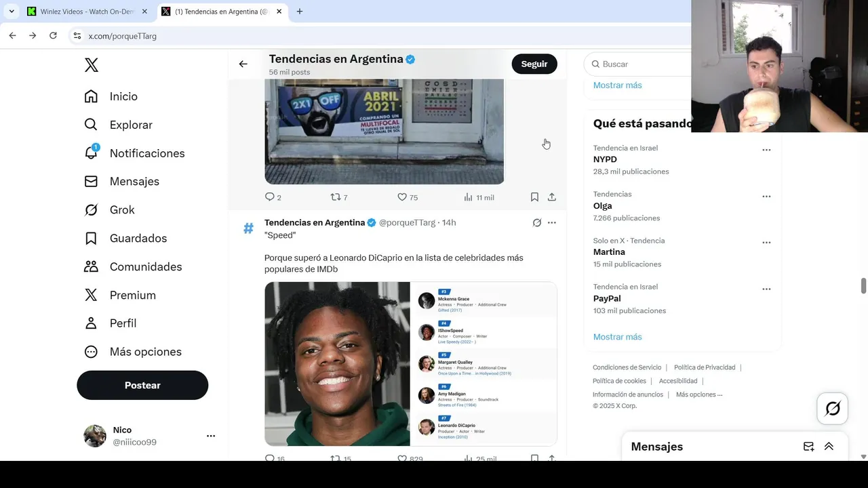Click browser back arrow
Image resolution: width=868 pixels, height=488 pixels.
pos(12,35)
